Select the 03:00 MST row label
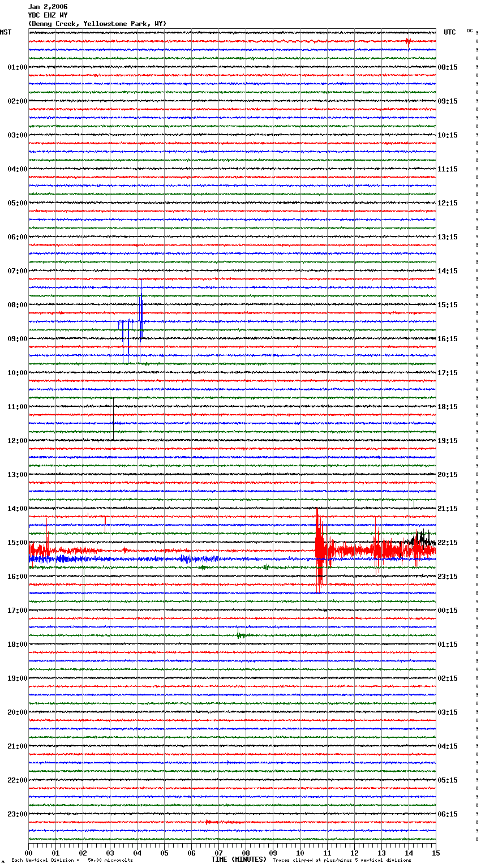481x868 pixels. point(17,135)
